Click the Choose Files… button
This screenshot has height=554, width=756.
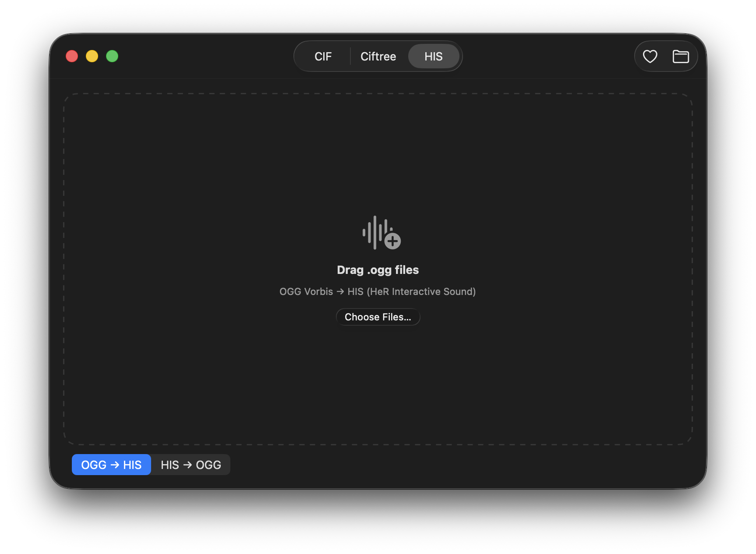[378, 317]
